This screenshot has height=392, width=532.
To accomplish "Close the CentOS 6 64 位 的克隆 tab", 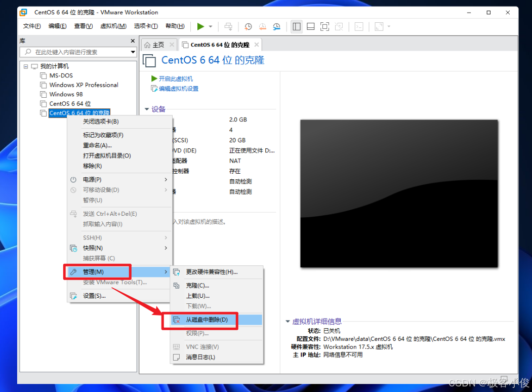I will pos(257,45).
